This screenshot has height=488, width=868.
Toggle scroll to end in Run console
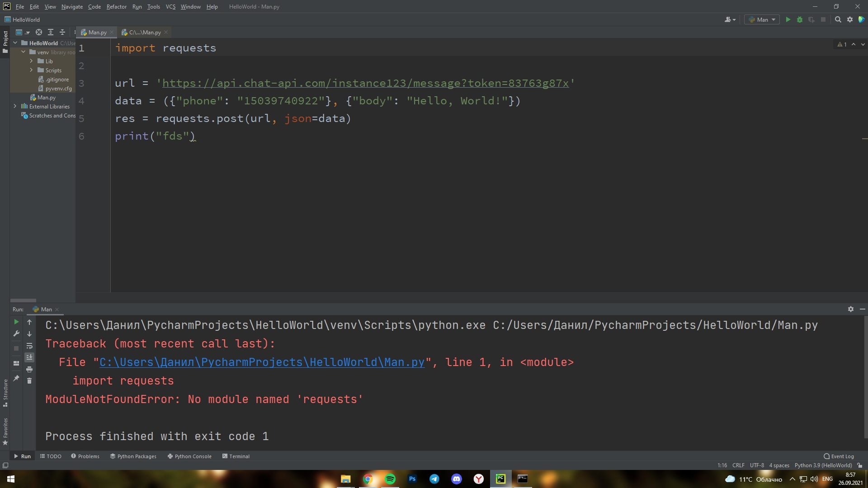coord(29,357)
